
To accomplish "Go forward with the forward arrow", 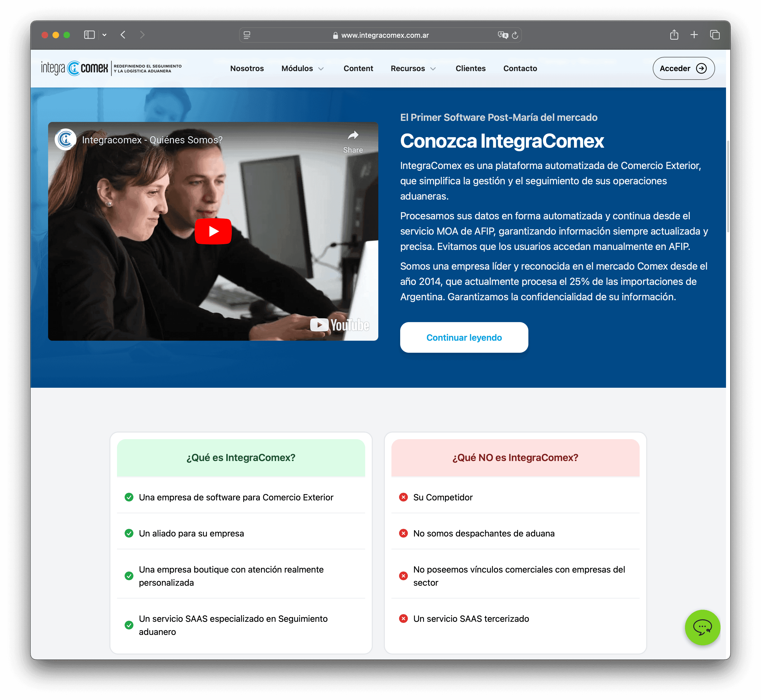I will 142,35.
